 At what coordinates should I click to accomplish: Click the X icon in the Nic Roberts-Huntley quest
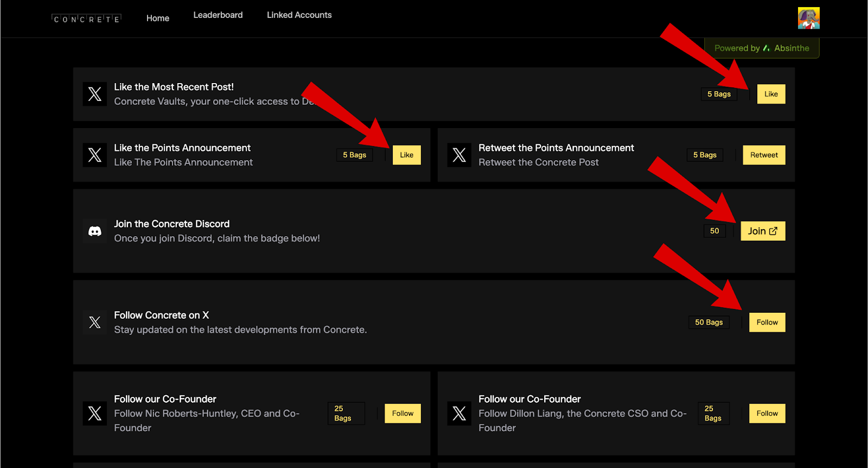coord(95,413)
